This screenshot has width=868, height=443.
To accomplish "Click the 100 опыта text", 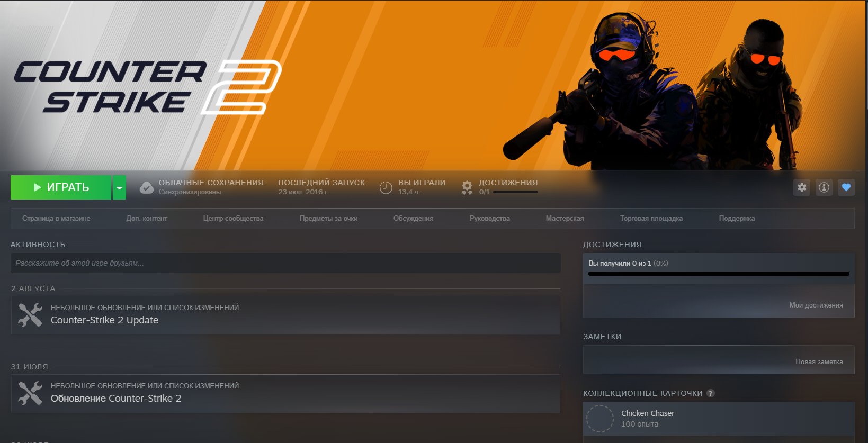I will (640, 424).
